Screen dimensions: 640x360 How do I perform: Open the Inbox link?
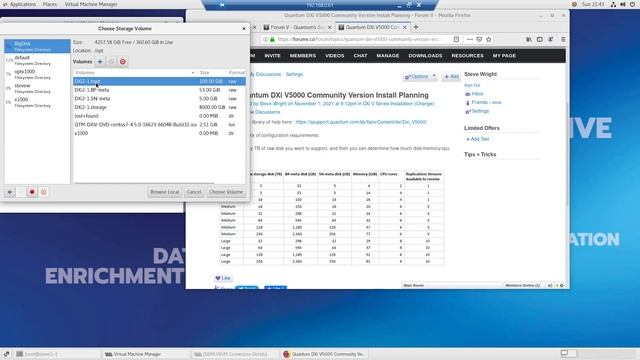click(477, 94)
